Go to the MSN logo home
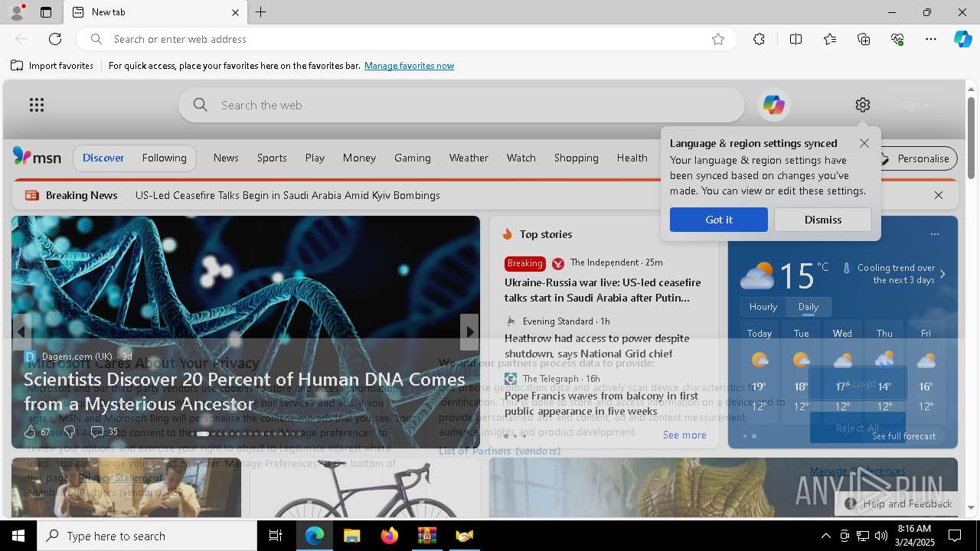Viewport: 980px width, 551px height. click(x=37, y=157)
